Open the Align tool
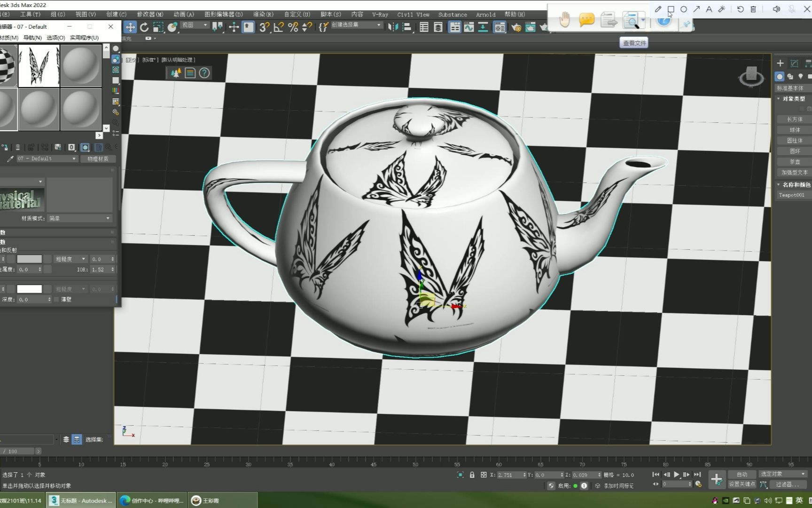This screenshot has height=508, width=812. point(407,27)
